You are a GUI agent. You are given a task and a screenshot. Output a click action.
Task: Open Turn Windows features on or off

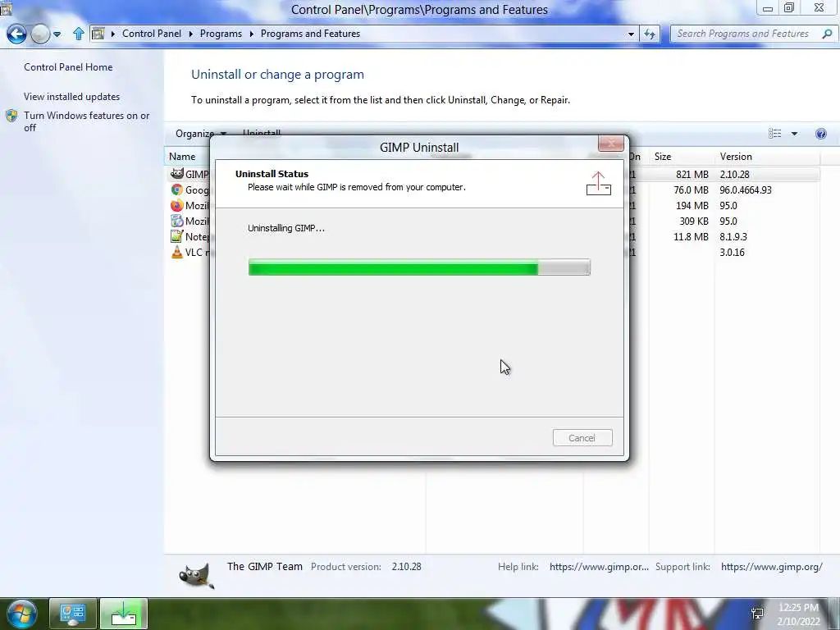click(x=87, y=121)
